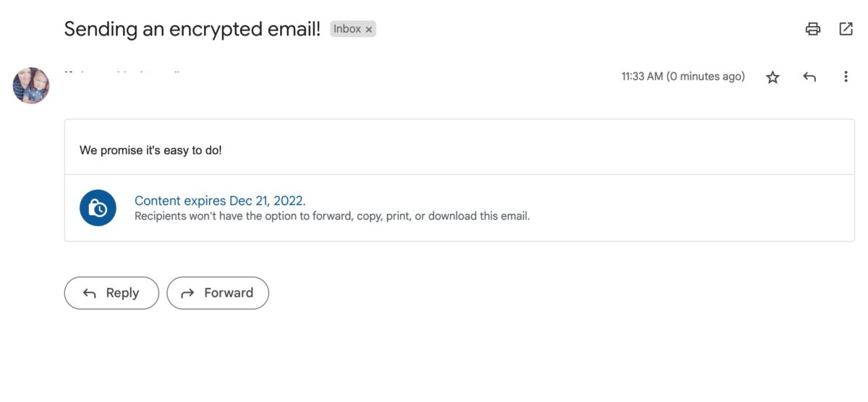Print this email with the printer icon

pyautogui.click(x=813, y=29)
